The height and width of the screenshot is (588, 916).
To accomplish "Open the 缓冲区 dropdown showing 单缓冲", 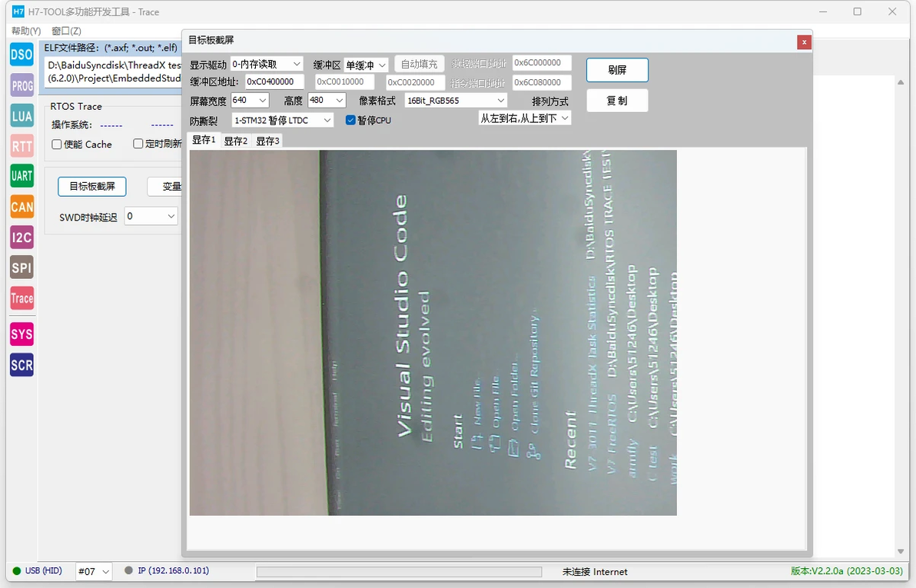I will 366,65.
